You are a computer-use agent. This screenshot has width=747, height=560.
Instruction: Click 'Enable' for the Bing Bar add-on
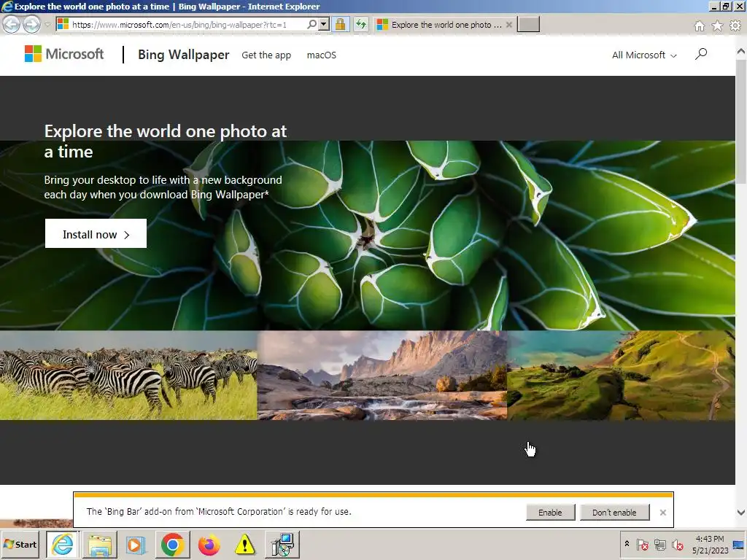(550, 513)
